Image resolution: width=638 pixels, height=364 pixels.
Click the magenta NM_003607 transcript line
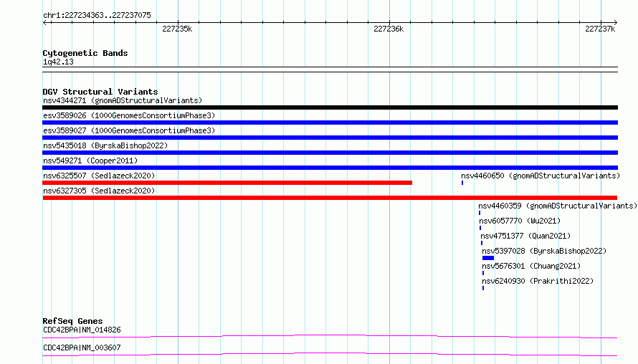pyautogui.click(x=330, y=354)
